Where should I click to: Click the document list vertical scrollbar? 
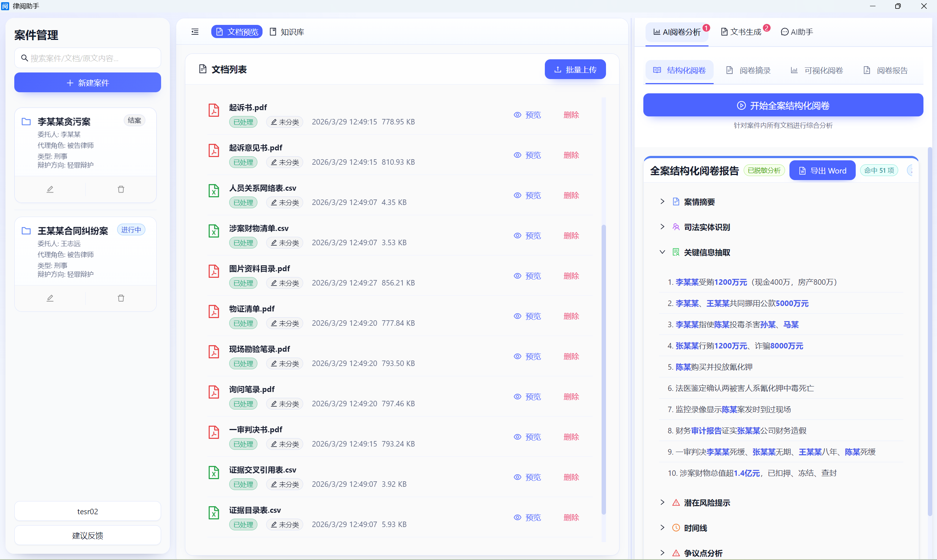tap(603, 370)
